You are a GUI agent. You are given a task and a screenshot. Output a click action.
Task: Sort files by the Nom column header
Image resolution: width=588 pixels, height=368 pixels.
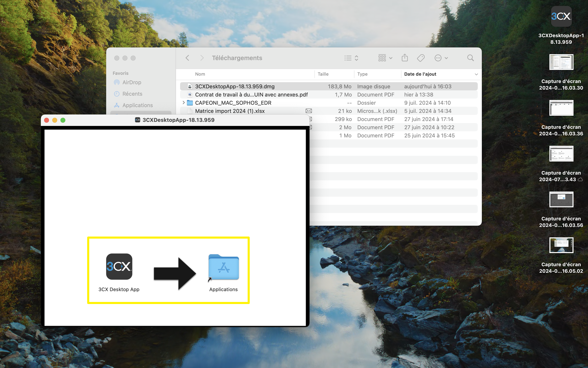(200, 74)
